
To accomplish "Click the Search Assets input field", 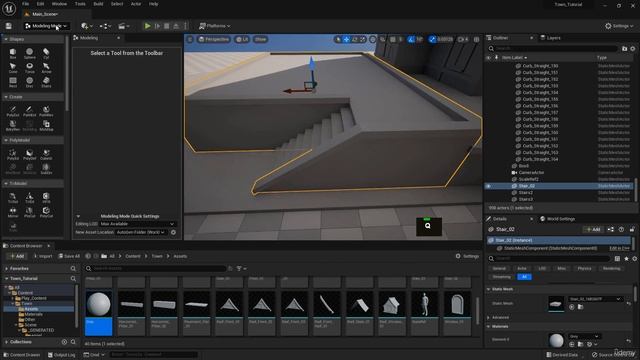I will [156, 268].
